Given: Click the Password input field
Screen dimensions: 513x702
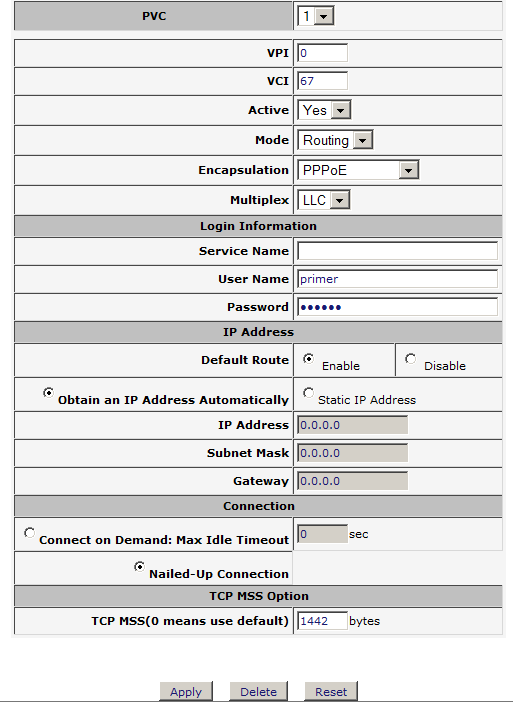Looking at the screenshot, I should [x=398, y=307].
